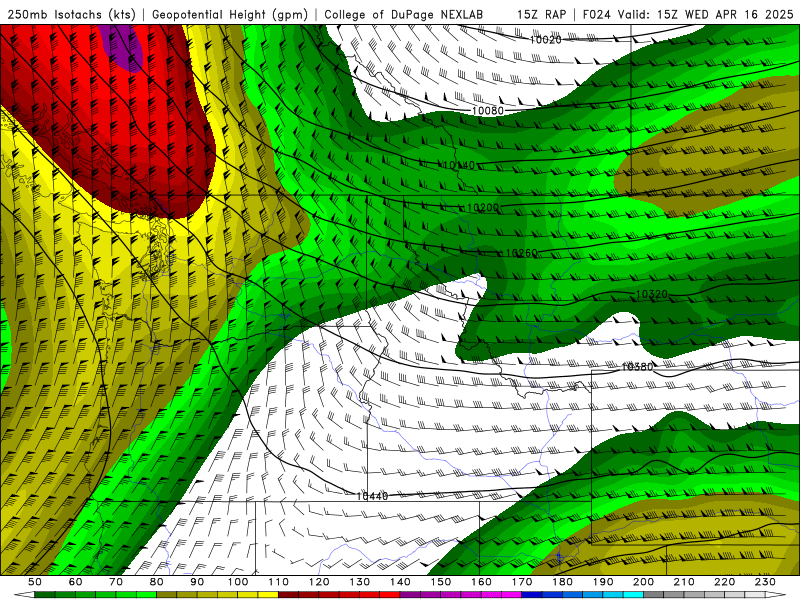Click the 130 value on the legend scale
Image resolution: width=800 pixels, height=600 pixels.
[360, 582]
